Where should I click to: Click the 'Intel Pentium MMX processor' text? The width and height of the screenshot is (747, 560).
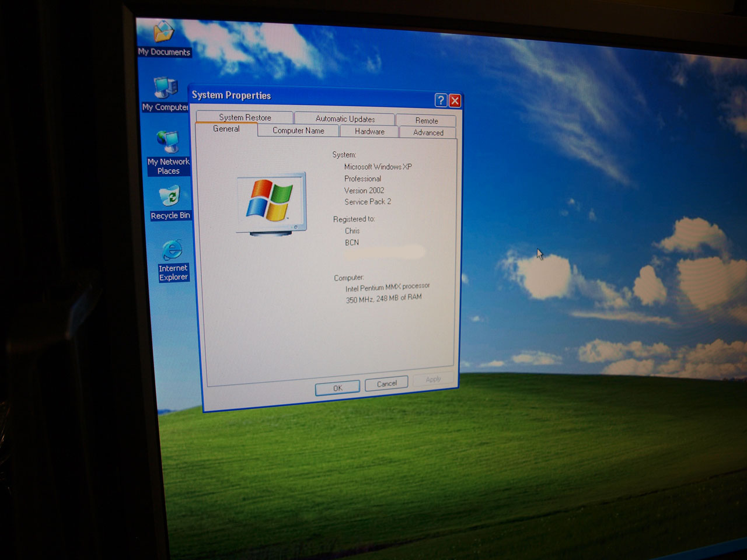point(388,288)
